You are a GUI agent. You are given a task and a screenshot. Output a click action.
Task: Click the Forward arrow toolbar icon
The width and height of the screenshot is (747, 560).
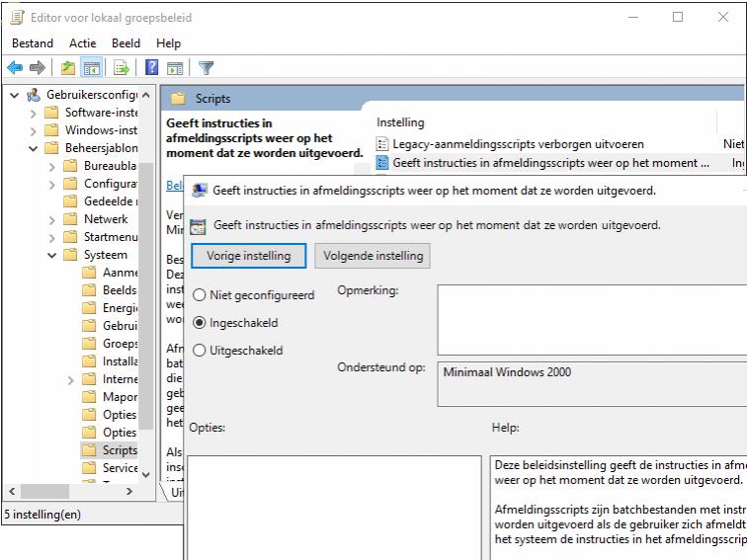coord(37,68)
